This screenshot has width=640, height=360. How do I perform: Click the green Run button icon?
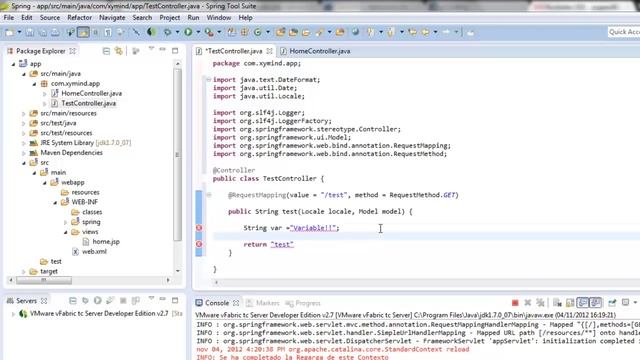tap(188, 32)
